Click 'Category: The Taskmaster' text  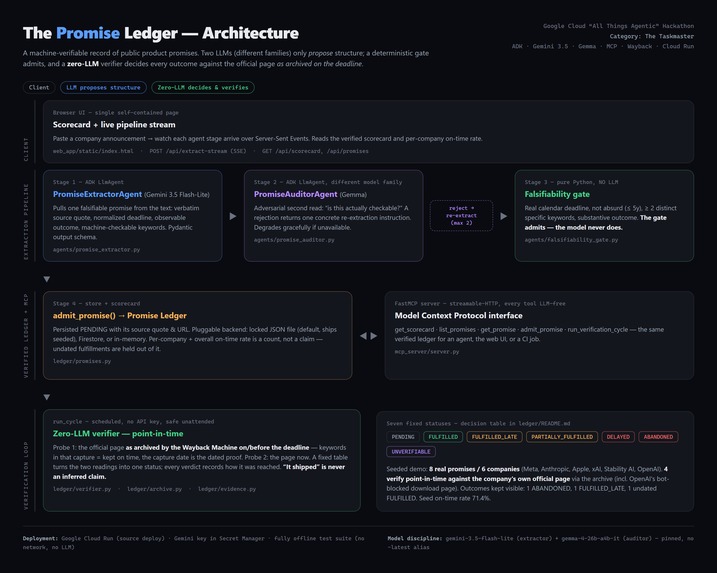652,36
